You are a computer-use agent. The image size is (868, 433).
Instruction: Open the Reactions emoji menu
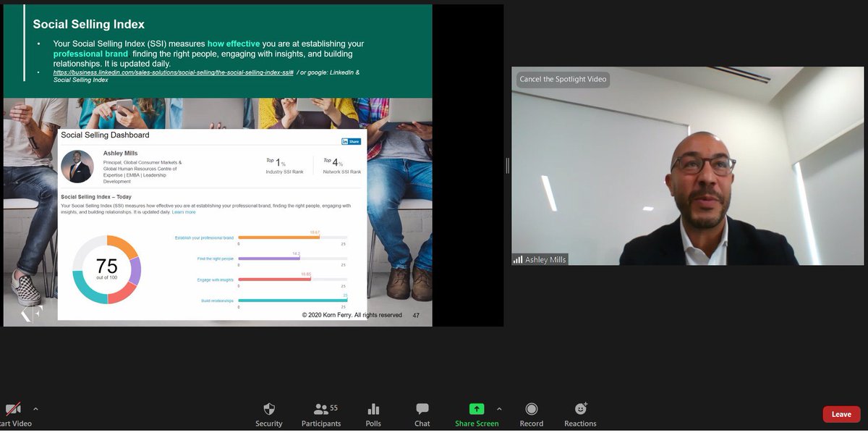click(580, 415)
